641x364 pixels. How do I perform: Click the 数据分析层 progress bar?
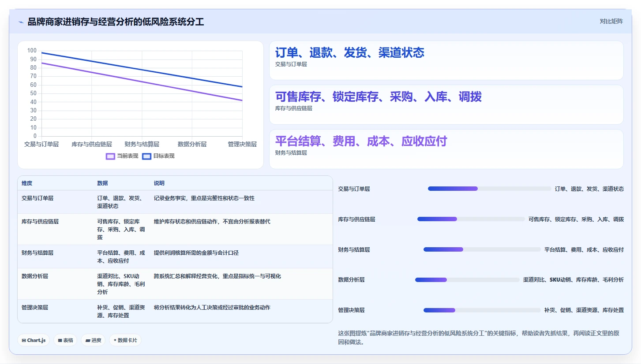[x=467, y=279]
